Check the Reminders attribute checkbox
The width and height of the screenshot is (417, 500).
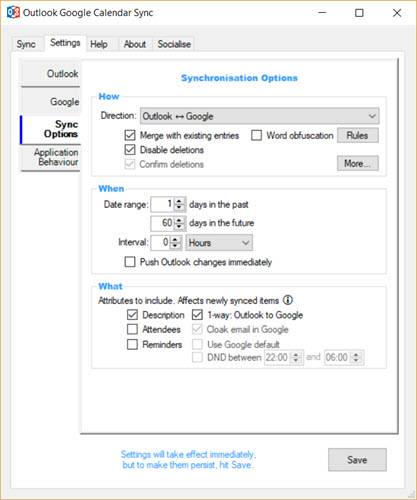click(132, 344)
